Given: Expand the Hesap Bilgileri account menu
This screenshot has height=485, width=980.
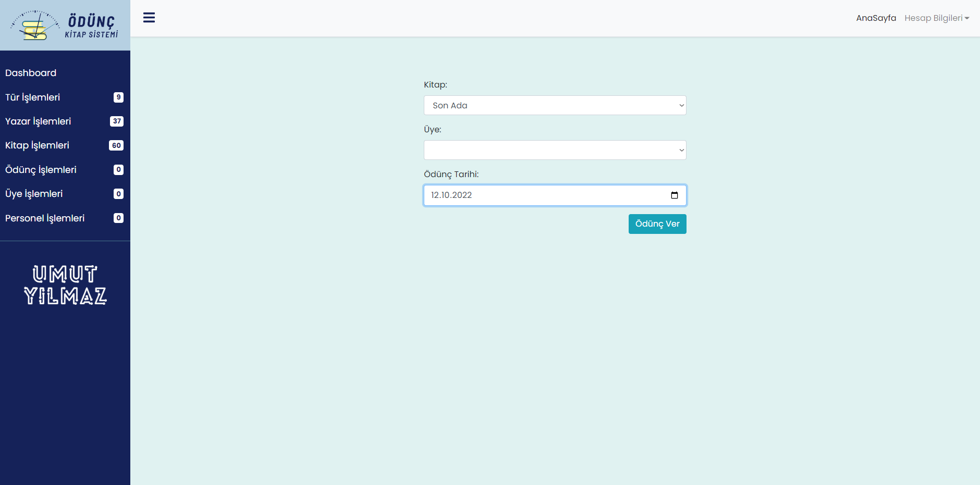Looking at the screenshot, I should tap(936, 18).
